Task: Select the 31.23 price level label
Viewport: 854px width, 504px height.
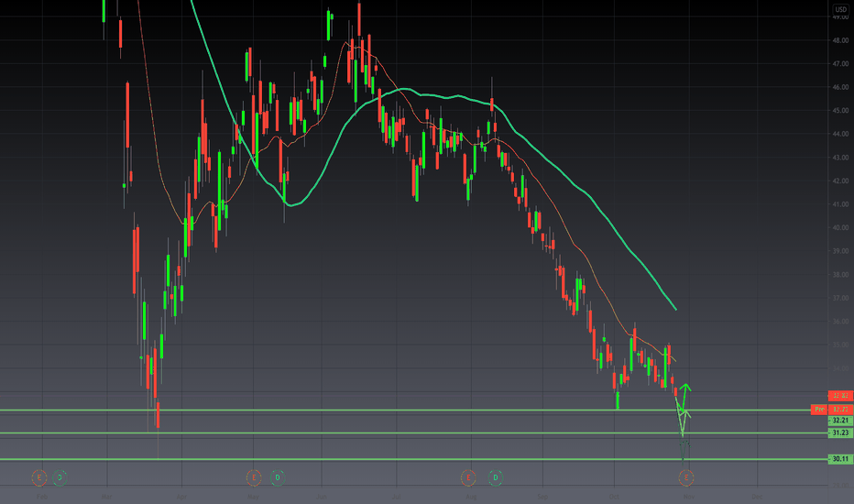Action: [840, 433]
